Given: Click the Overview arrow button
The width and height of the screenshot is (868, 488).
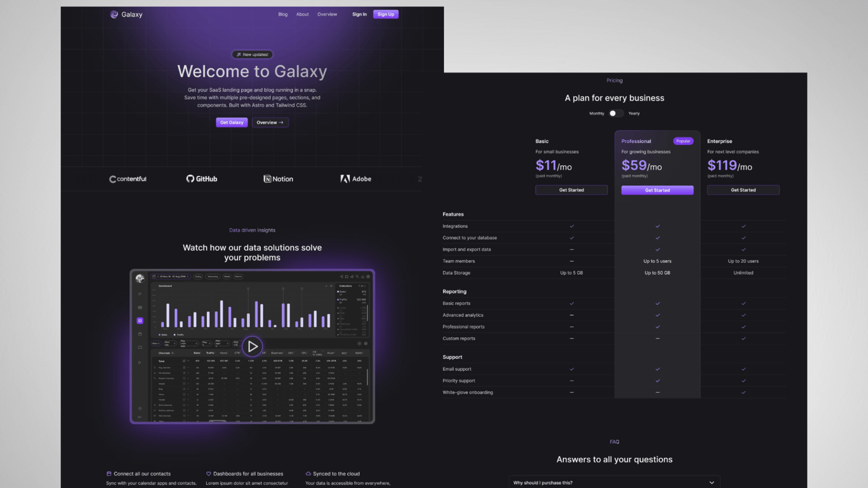Looking at the screenshot, I should (270, 123).
